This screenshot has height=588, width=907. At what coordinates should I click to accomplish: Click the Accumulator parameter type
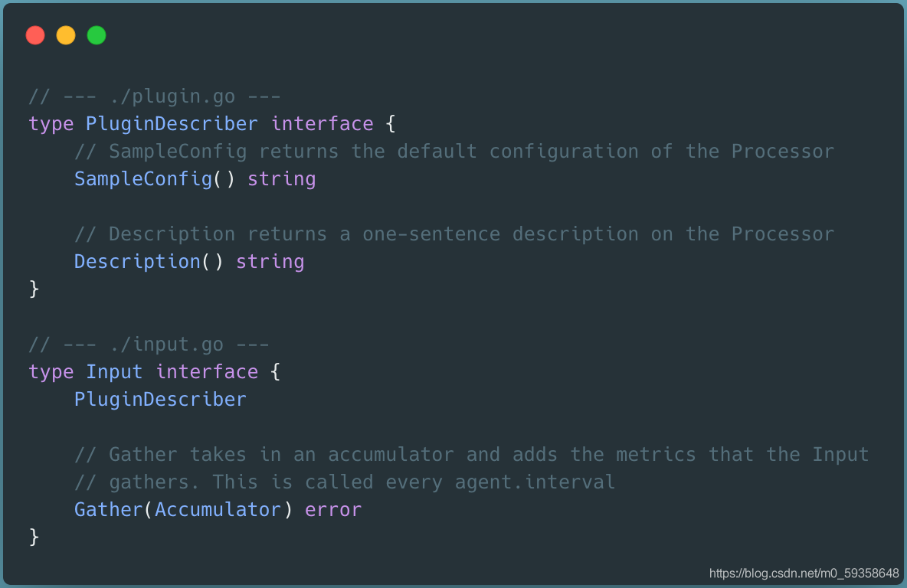218,510
